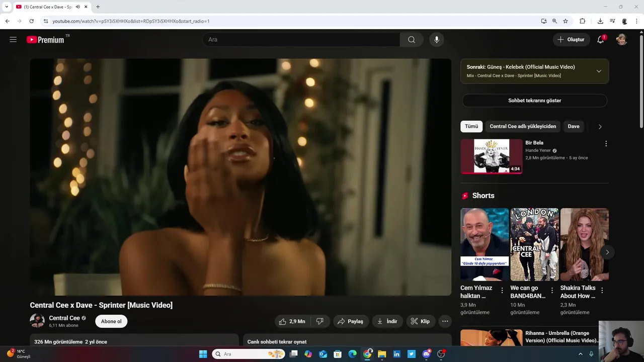Open the notifications bell
This screenshot has height=362, width=644.
[600, 40]
